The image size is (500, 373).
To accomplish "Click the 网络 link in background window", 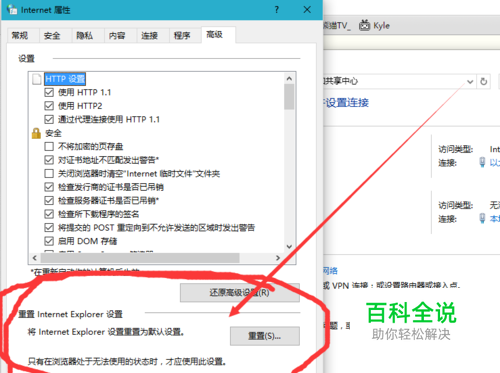I will tap(330, 271).
